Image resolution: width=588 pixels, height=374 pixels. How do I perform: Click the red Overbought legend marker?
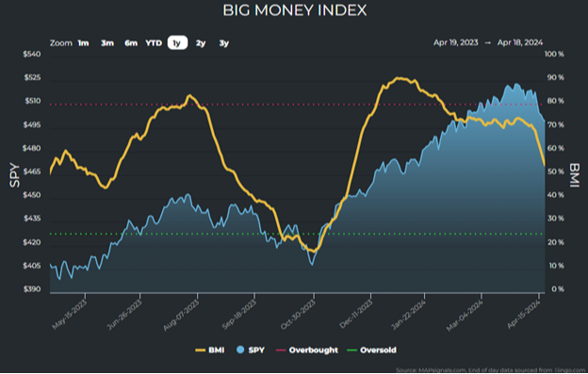tap(281, 350)
